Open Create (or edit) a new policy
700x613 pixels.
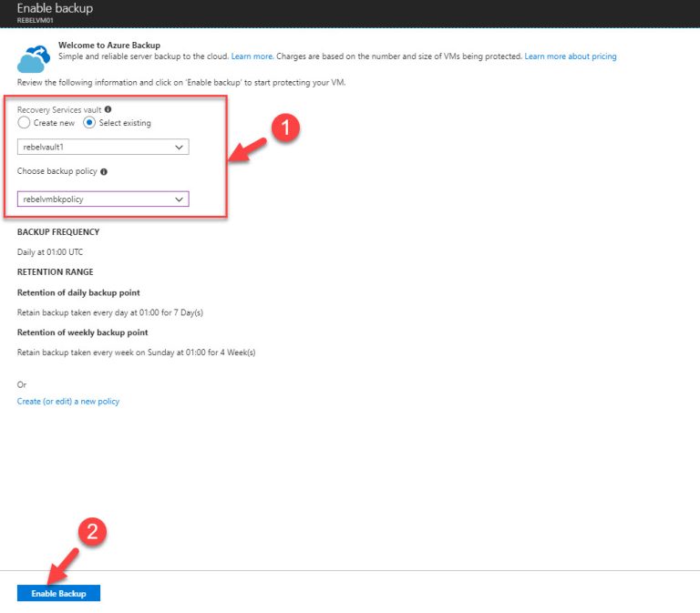(68, 402)
